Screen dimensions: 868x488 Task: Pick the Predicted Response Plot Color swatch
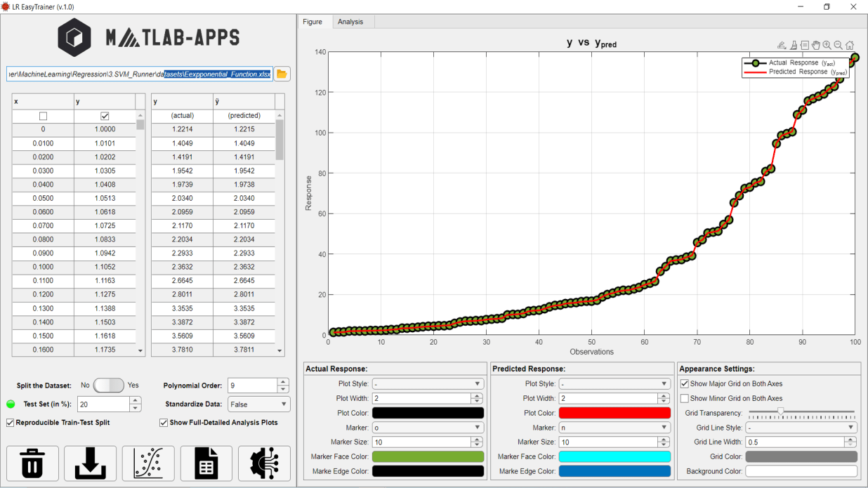(x=614, y=412)
